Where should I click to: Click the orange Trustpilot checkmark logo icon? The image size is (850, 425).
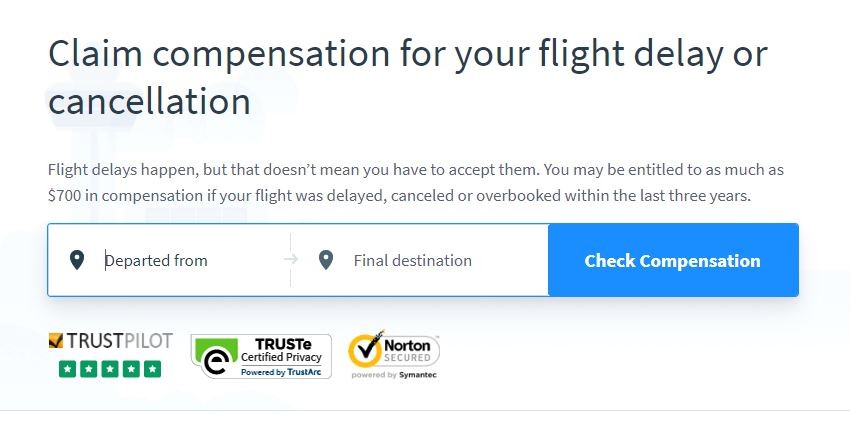point(56,340)
